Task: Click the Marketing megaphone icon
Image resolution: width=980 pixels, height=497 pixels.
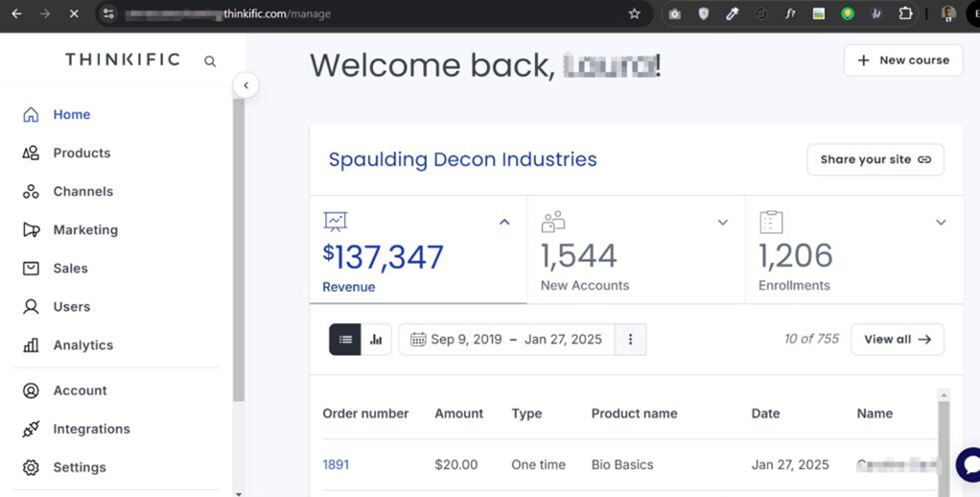Action: 31,230
